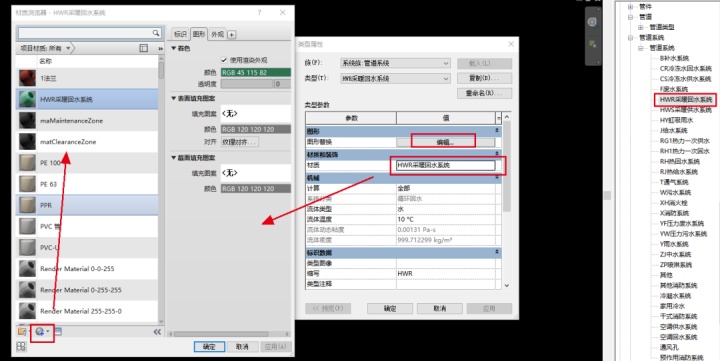
Task: Click 编辑 button for 图形替换
Action: coord(445,142)
